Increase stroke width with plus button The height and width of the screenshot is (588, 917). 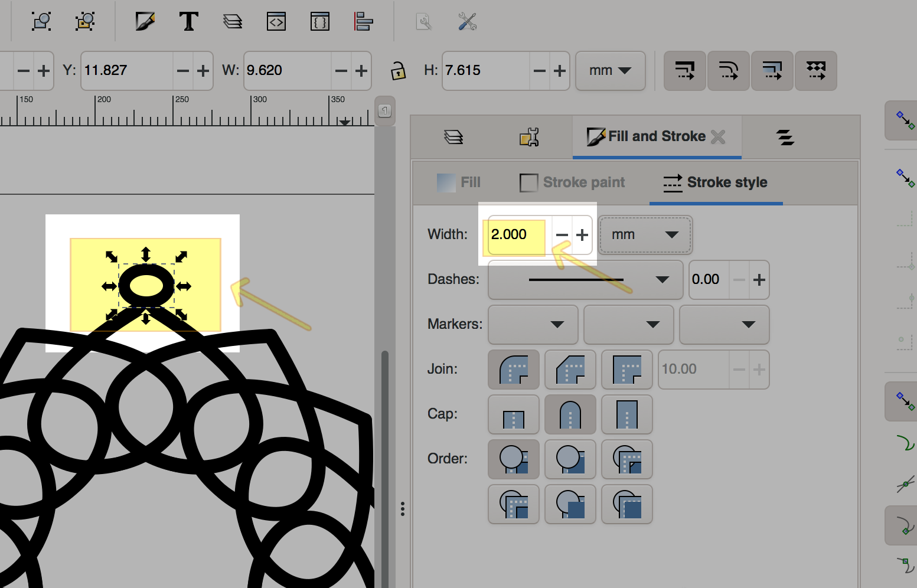[x=582, y=235]
